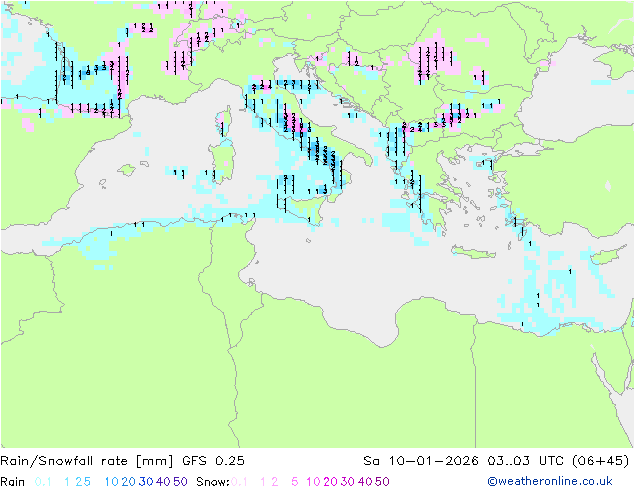This screenshot has height=490, width=634.
Task: Select the Rain 0.1 legend value
Action: (x=43, y=482)
